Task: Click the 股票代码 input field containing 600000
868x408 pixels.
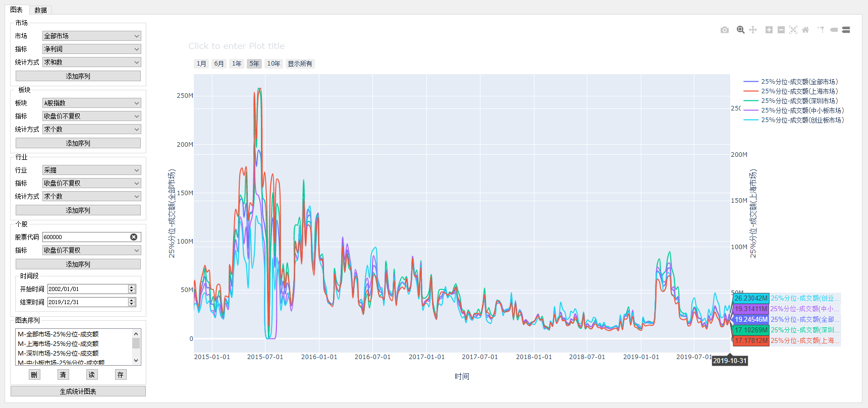Action: coord(86,237)
